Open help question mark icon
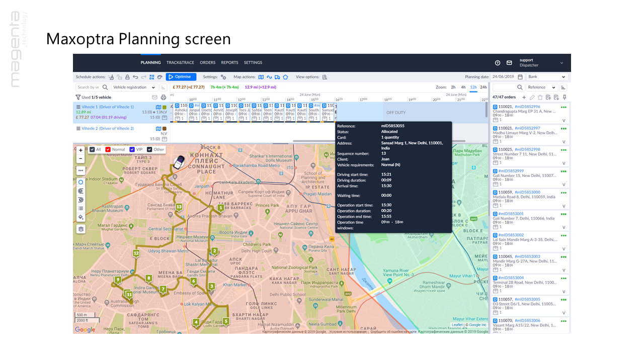 coord(498,63)
